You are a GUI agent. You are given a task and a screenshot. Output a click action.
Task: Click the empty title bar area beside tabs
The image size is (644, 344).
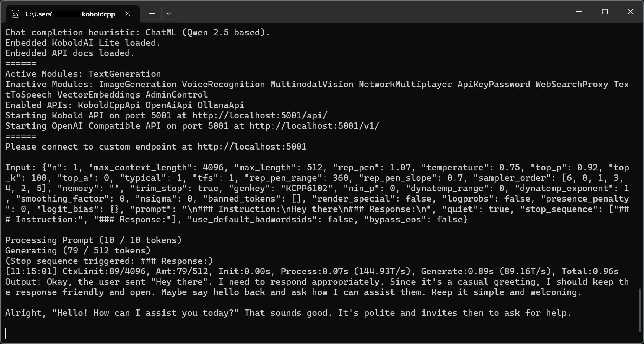tap(371, 12)
